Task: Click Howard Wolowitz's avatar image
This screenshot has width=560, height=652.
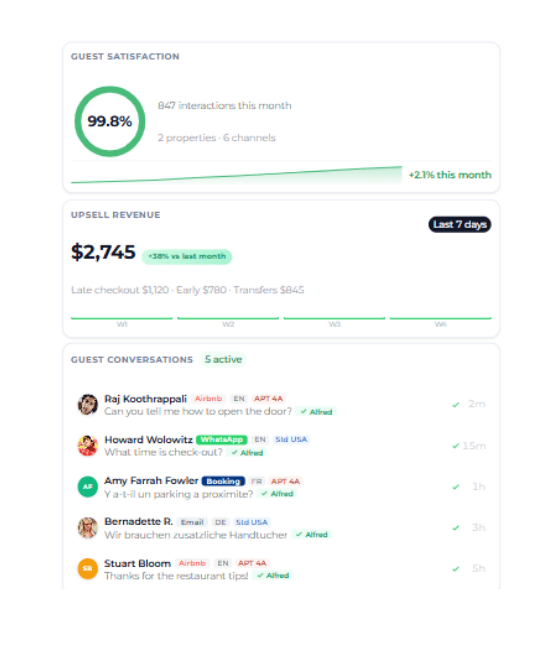Action: (x=88, y=445)
